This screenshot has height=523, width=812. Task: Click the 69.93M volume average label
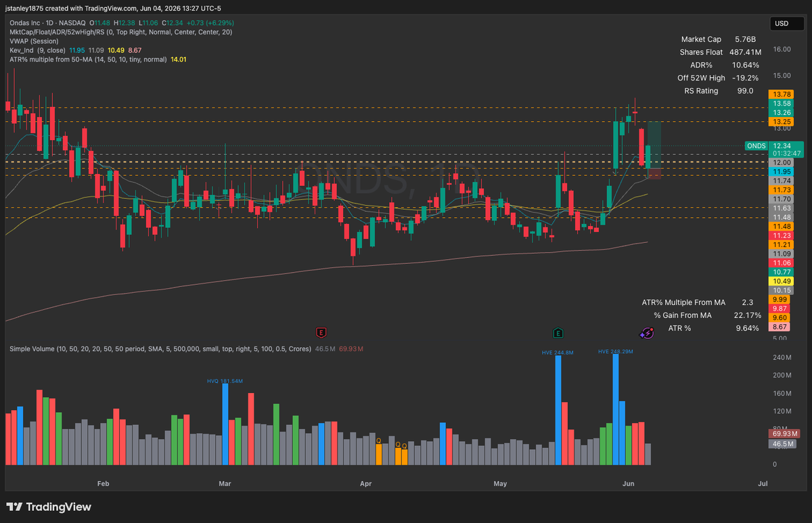[x=785, y=433]
